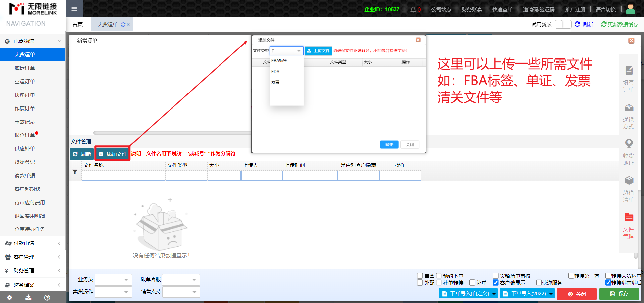
Task: Close the 新增订单 panel with orange x
Action: click(x=631, y=41)
